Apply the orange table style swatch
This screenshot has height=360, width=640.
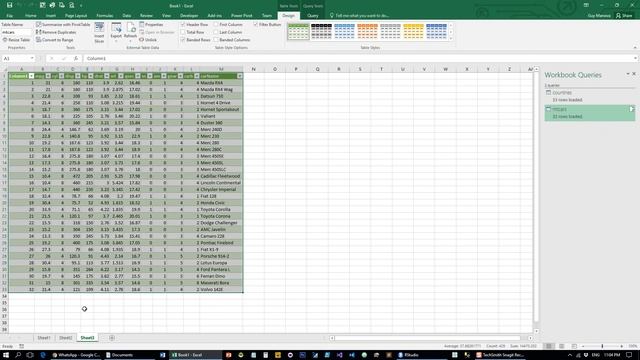(367, 31)
